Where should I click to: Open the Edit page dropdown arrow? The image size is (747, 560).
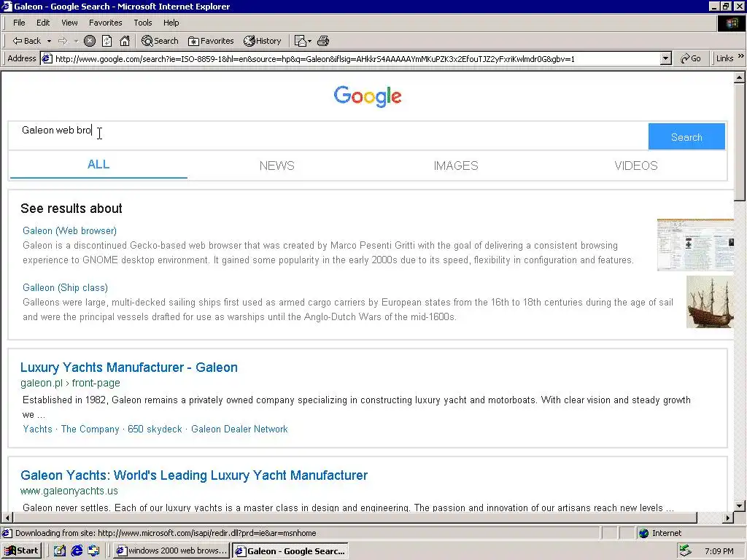pos(309,41)
